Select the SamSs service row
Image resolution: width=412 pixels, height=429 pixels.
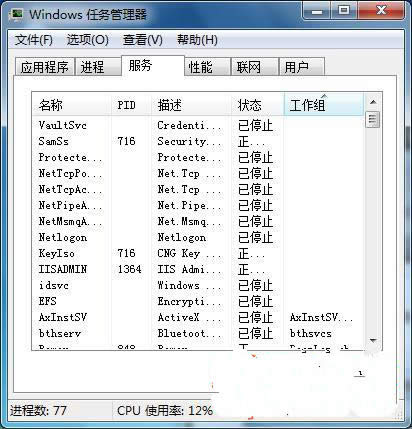pyautogui.click(x=198, y=141)
